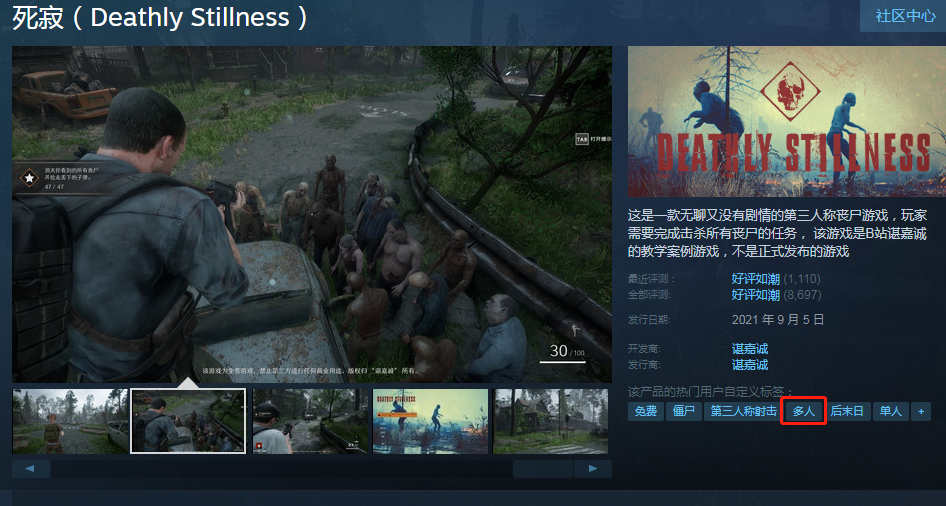This screenshot has width=946, height=506.
Task: Select the highlighted thumbnail of man on car
Action: point(188,421)
